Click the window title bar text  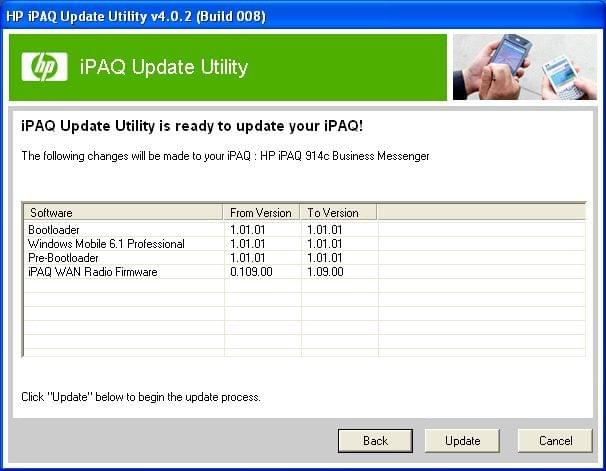[x=136, y=17]
